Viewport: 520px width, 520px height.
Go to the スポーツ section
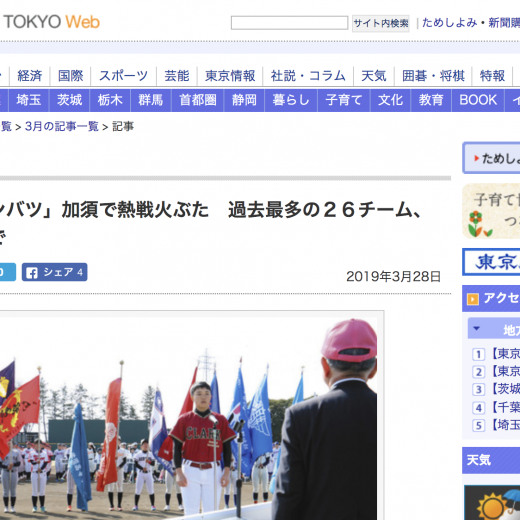tap(123, 76)
